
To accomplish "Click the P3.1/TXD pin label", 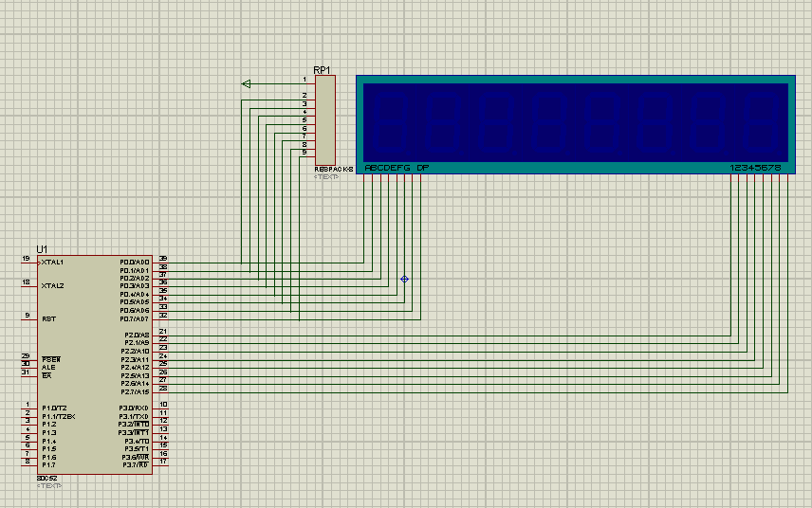I will coord(134,416).
